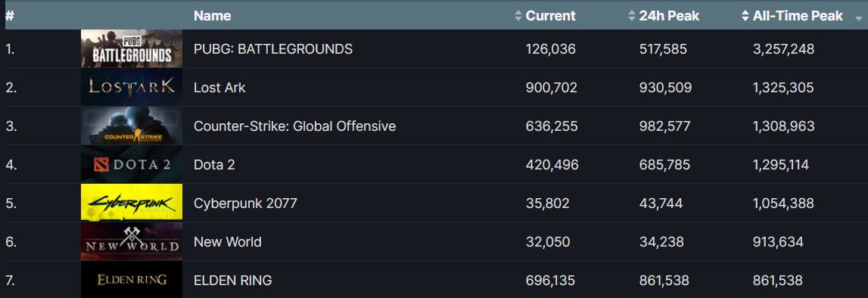Open the Counter-Strike game thumbnail
868x298 pixels.
[131, 126]
